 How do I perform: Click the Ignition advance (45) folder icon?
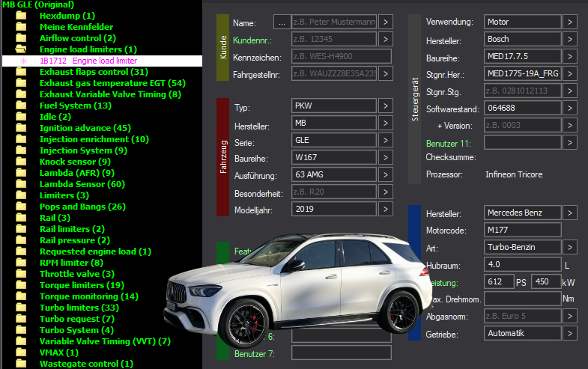22,128
